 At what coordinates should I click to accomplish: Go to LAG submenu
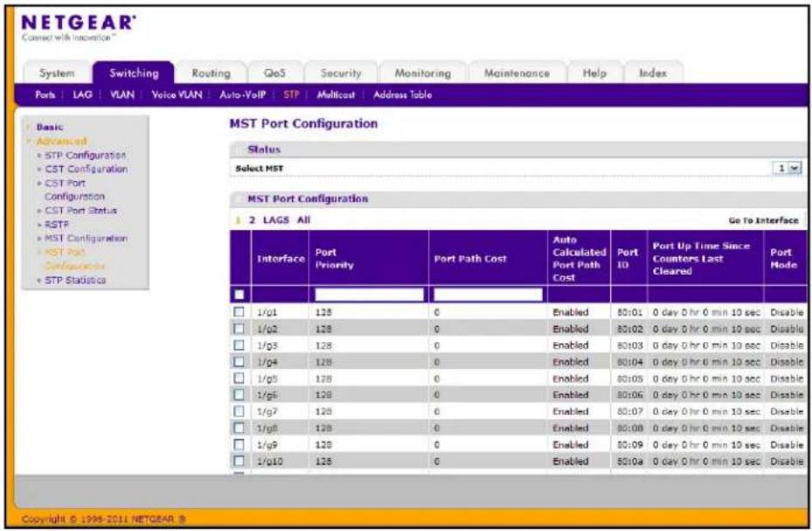coord(82,94)
